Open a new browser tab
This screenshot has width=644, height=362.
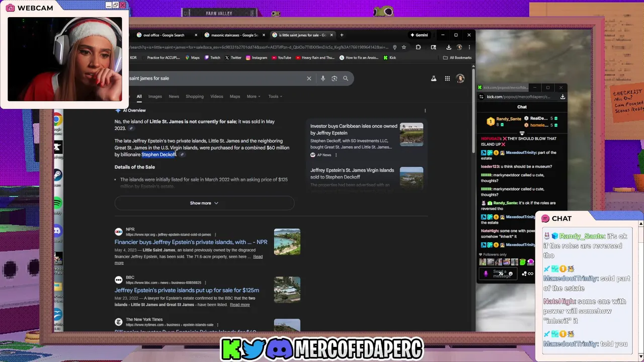point(342,35)
